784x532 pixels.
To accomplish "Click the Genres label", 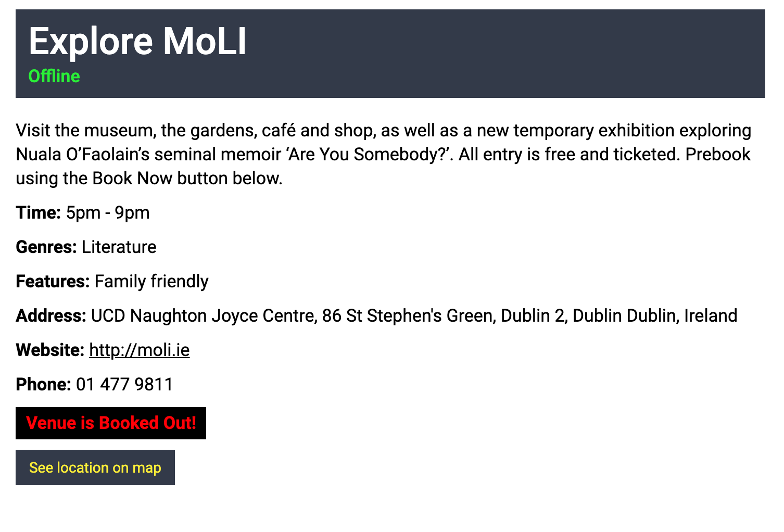I will coord(46,247).
